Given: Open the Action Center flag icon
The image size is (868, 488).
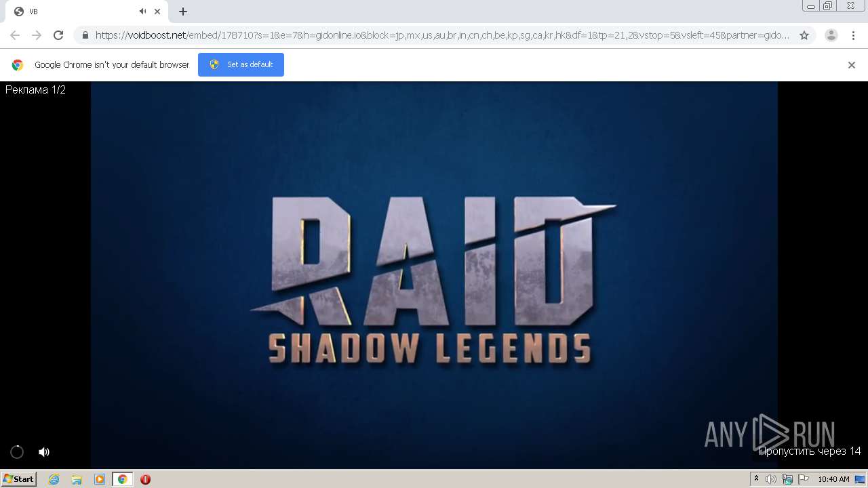Looking at the screenshot, I should pos(804,479).
